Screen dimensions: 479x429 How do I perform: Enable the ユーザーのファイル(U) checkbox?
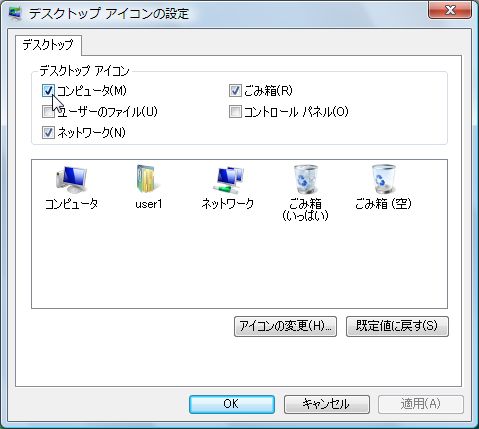pos(48,112)
